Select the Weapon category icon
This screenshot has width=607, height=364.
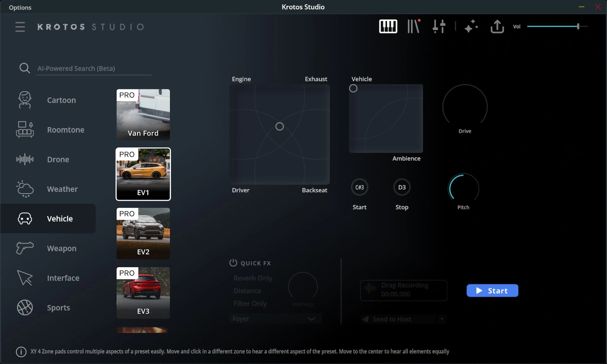click(25, 248)
